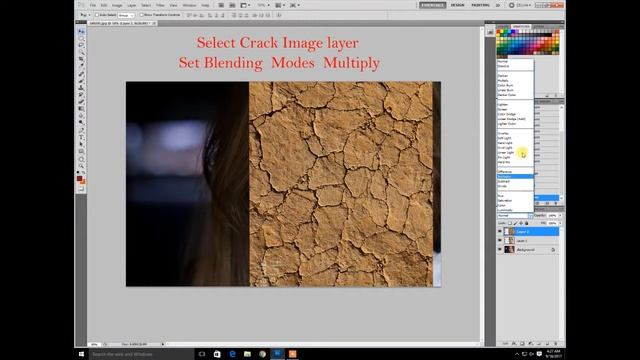Select the Horizontal Type tool
The height and width of the screenshot is (360, 640).
[x=81, y=137]
